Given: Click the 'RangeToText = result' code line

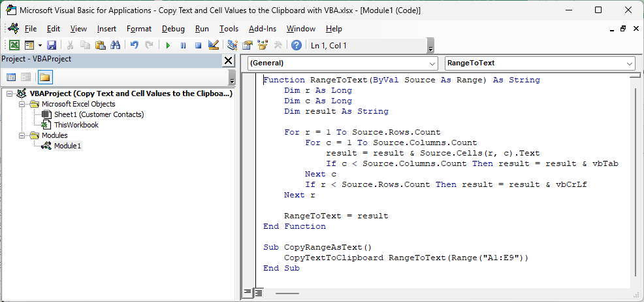Looking at the screenshot, I should click(x=336, y=216).
